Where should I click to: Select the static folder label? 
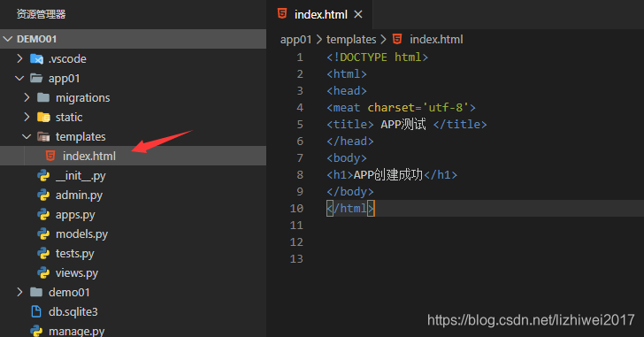pyautogui.click(x=69, y=118)
